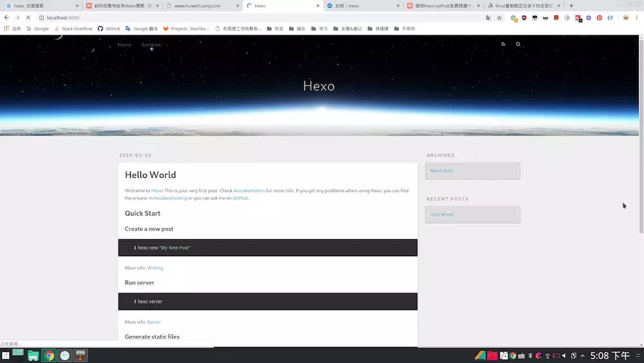Open the Google bookmark
644x363 pixels.
point(37,29)
